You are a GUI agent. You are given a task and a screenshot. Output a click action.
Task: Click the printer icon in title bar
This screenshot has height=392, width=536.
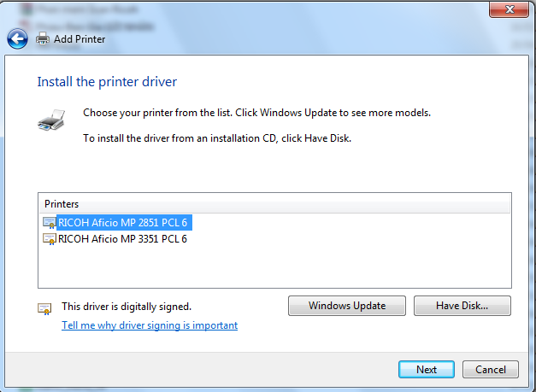pyautogui.click(x=43, y=38)
